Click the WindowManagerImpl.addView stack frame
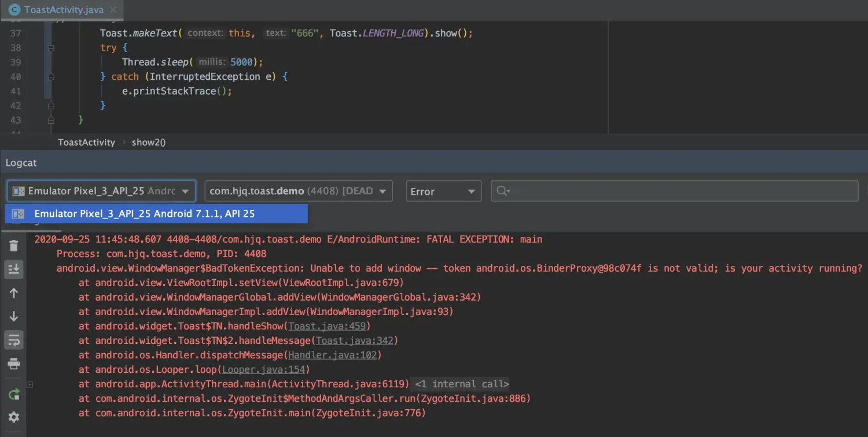The image size is (868, 437). [x=266, y=312]
